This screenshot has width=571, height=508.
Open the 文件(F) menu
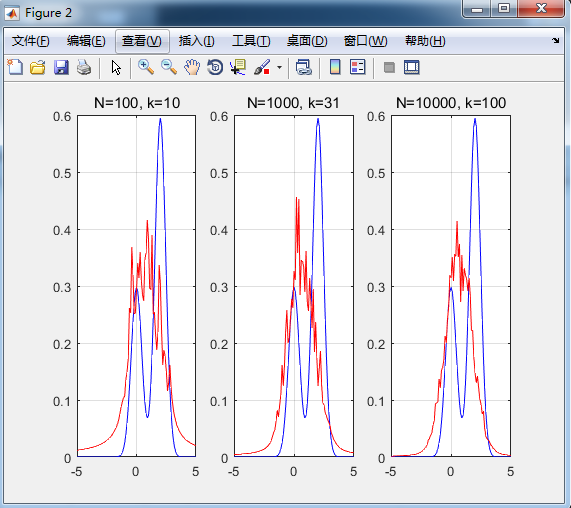pos(31,41)
